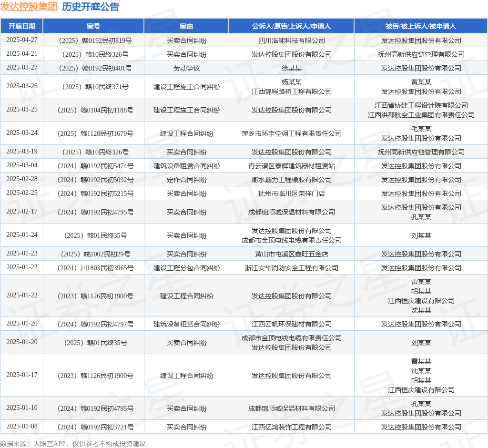Click plaintiff 浙江安华消防安全工程有限公司
The height and width of the screenshot is (448, 488).
pos(292,268)
